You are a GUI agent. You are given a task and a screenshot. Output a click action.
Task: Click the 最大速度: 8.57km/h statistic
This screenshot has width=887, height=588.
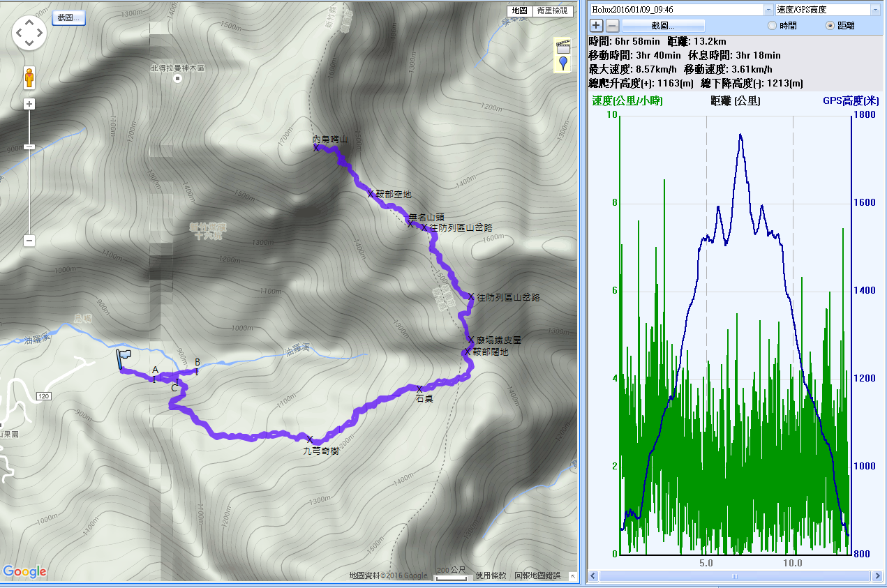(x=632, y=69)
